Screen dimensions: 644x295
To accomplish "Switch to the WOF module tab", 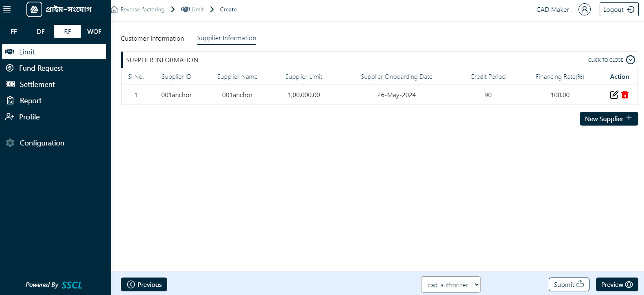I will pyautogui.click(x=94, y=31).
